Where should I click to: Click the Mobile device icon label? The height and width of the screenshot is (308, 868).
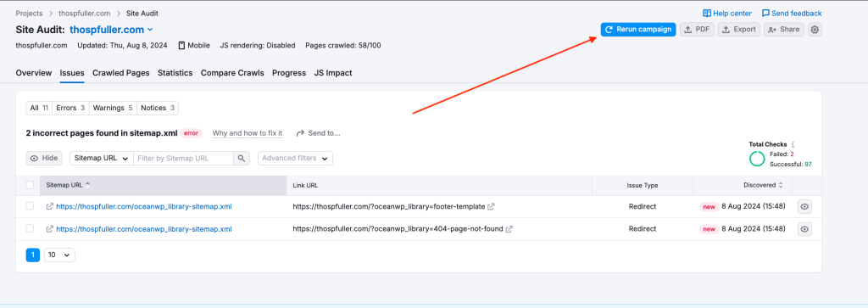tap(194, 46)
